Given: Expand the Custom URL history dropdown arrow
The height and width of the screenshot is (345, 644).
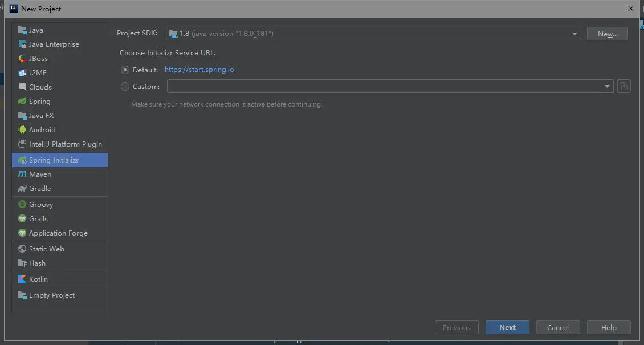Looking at the screenshot, I should coord(608,86).
